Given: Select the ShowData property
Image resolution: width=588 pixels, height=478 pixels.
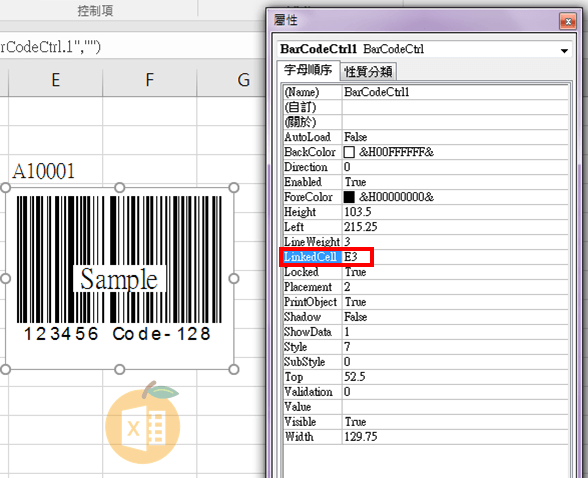Looking at the screenshot, I should (x=312, y=332).
